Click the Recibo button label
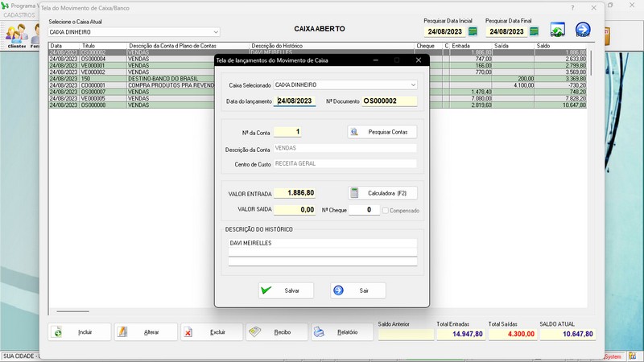This screenshot has height=362, width=644. [283, 332]
